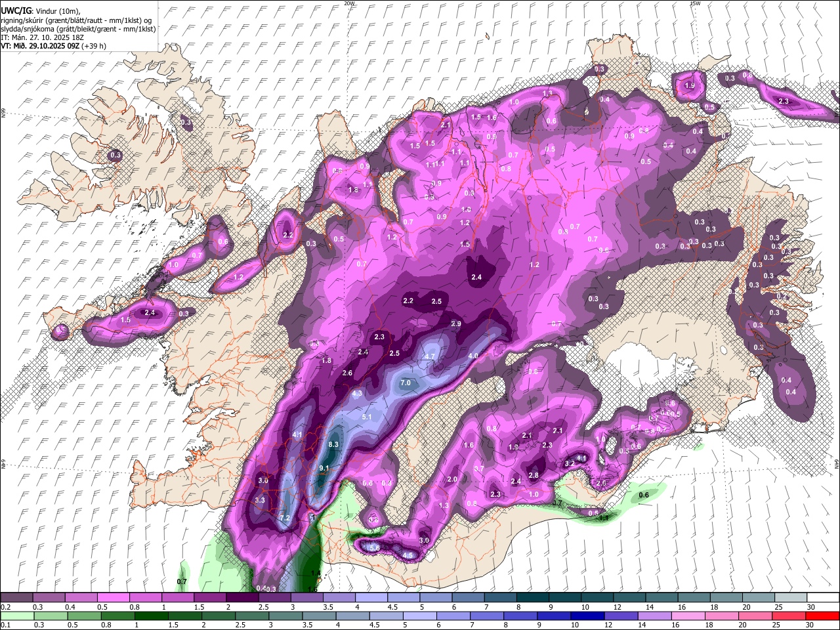Click the 9.1 precipitation value on map
This screenshot has width=840, height=630.
click(x=324, y=468)
